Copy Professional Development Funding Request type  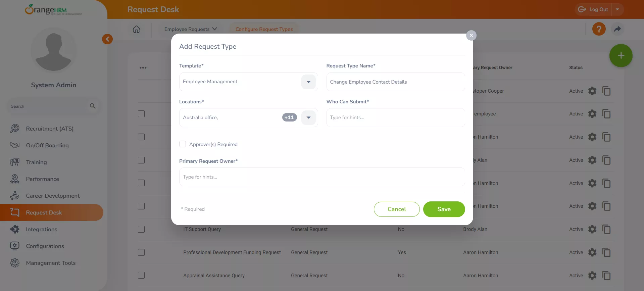606,252
